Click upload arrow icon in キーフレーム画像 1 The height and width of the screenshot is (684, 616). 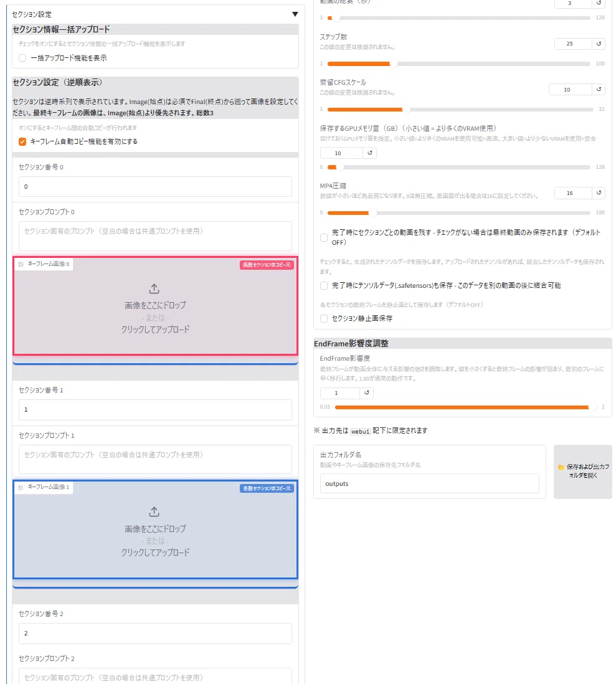(x=154, y=511)
